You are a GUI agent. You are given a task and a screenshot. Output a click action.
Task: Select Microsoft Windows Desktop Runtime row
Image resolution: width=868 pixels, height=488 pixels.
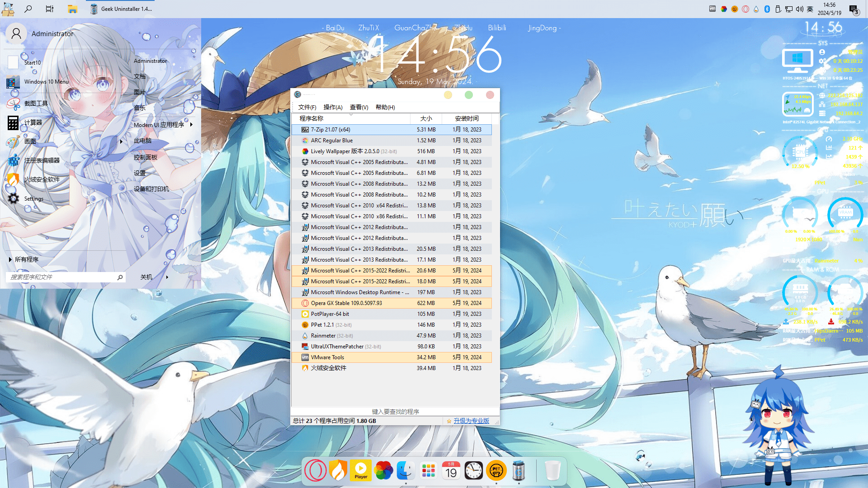tap(392, 292)
